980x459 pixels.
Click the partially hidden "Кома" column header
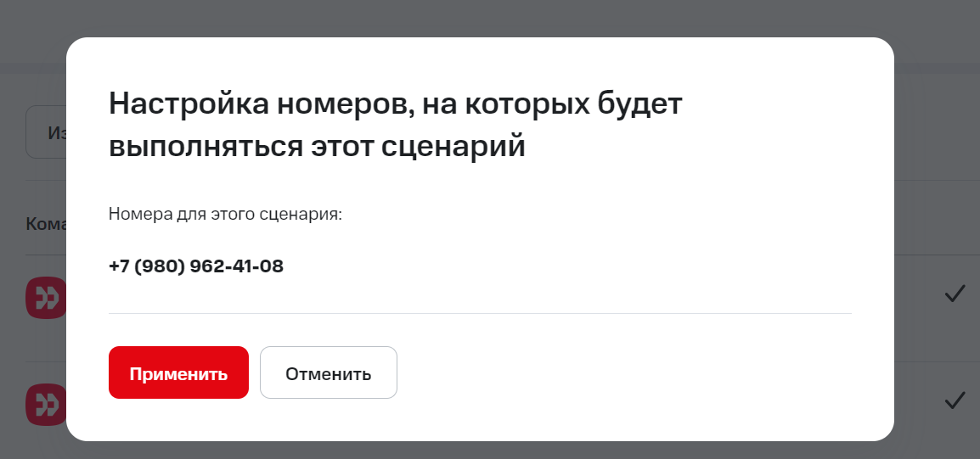[45, 223]
